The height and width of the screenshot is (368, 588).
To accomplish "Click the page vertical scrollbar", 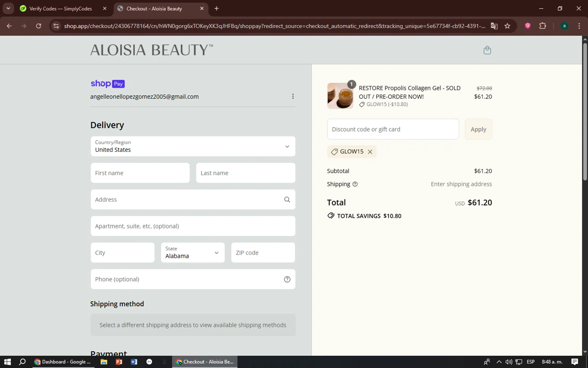I will click(585, 112).
